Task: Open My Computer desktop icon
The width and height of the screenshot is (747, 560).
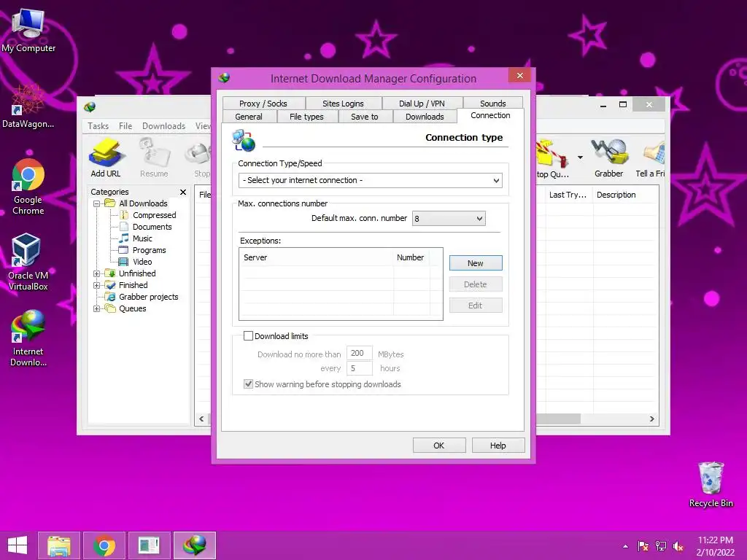Action: point(28,30)
